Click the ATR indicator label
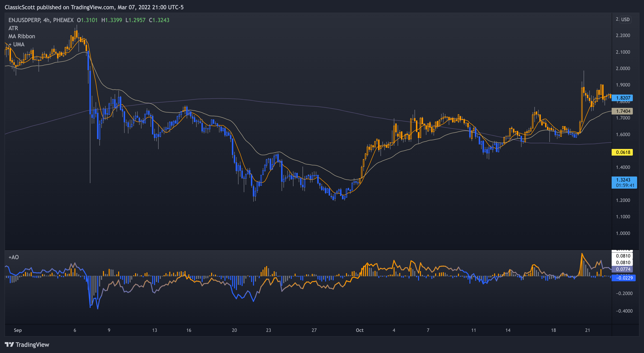Viewport: 644px width, 353px height. [x=13, y=28]
